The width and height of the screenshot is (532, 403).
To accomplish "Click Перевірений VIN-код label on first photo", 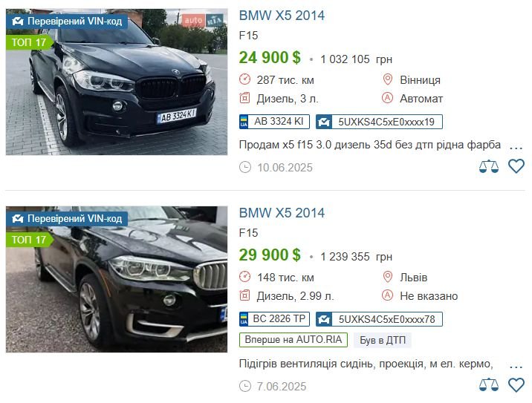I will (67, 22).
